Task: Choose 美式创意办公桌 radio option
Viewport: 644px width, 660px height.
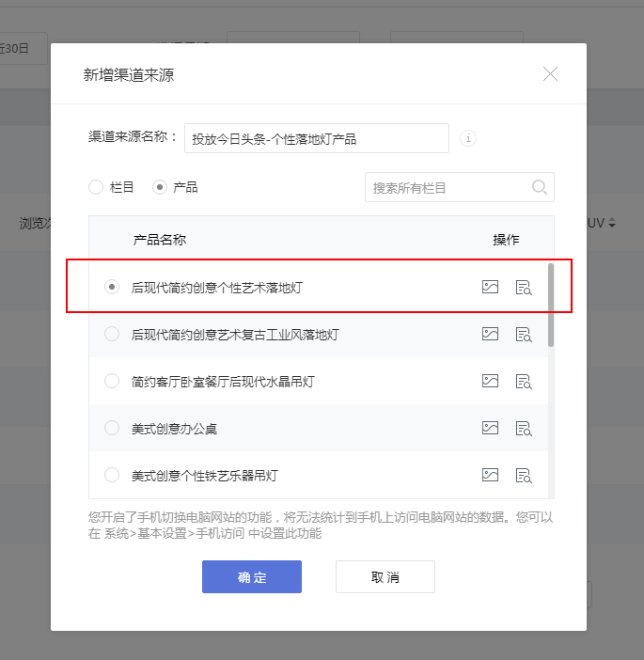Action: point(112,428)
